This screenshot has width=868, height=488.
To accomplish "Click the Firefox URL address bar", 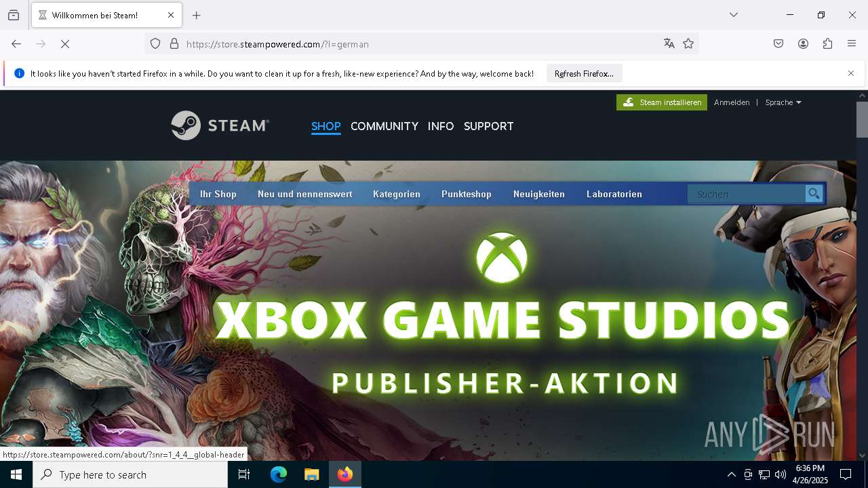I will coord(420,44).
